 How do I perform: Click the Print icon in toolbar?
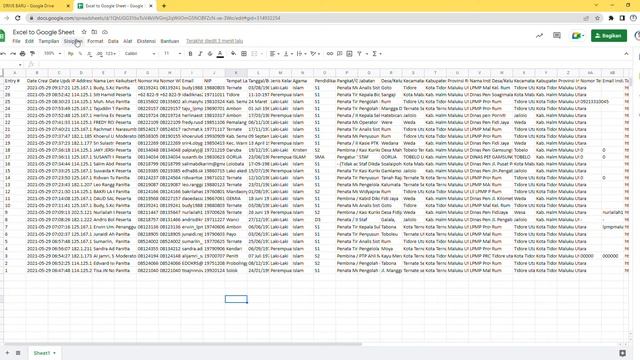pos(23,53)
